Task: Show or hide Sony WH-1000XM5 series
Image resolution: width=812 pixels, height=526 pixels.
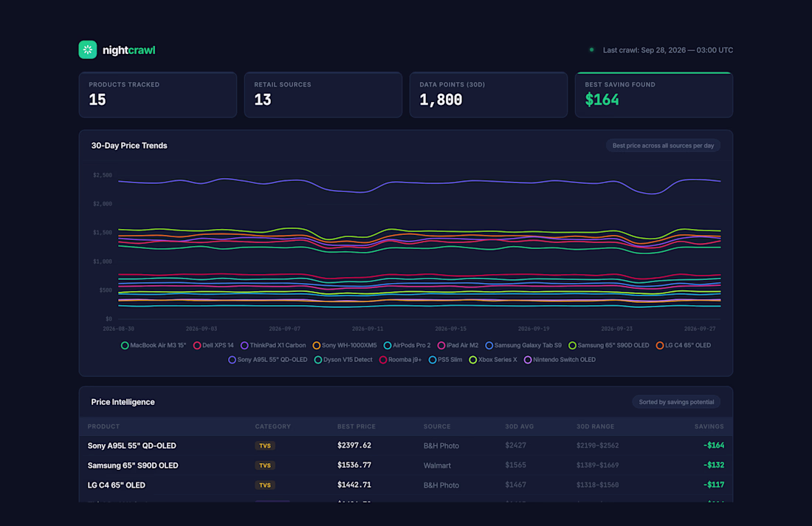Action: click(x=345, y=345)
